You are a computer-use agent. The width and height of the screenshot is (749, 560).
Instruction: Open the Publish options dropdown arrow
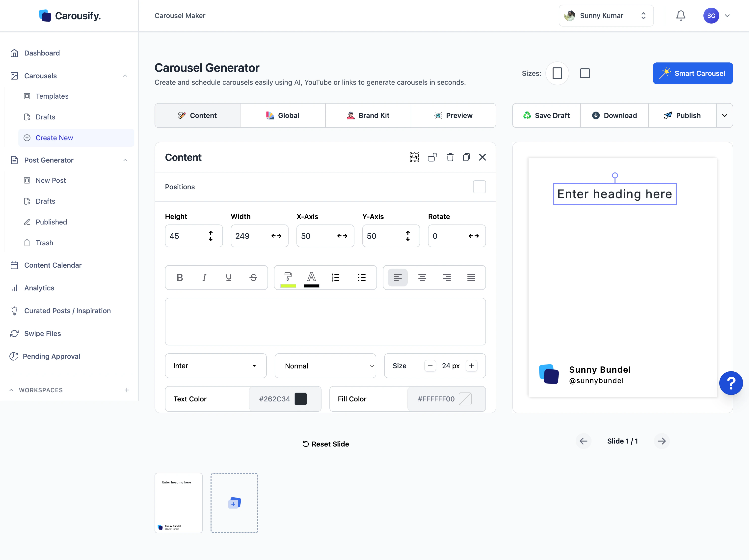(x=725, y=115)
